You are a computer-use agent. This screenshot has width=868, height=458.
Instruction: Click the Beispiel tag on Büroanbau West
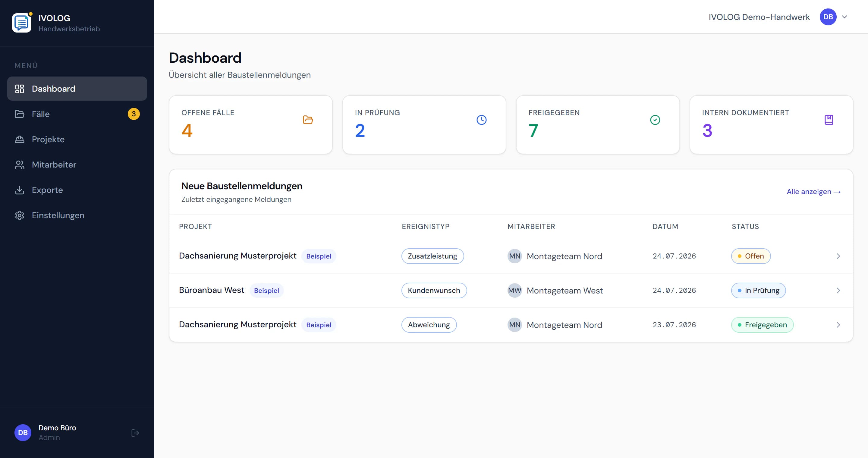pyautogui.click(x=266, y=291)
